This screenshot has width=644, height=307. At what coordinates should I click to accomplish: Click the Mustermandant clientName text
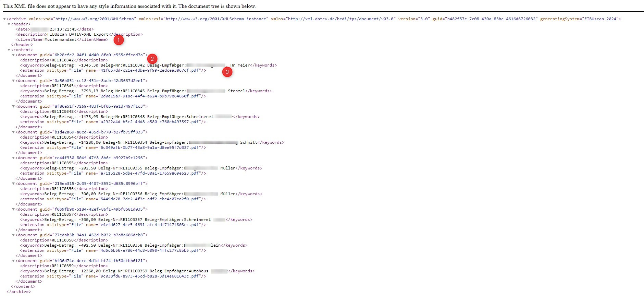[x=61, y=39]
